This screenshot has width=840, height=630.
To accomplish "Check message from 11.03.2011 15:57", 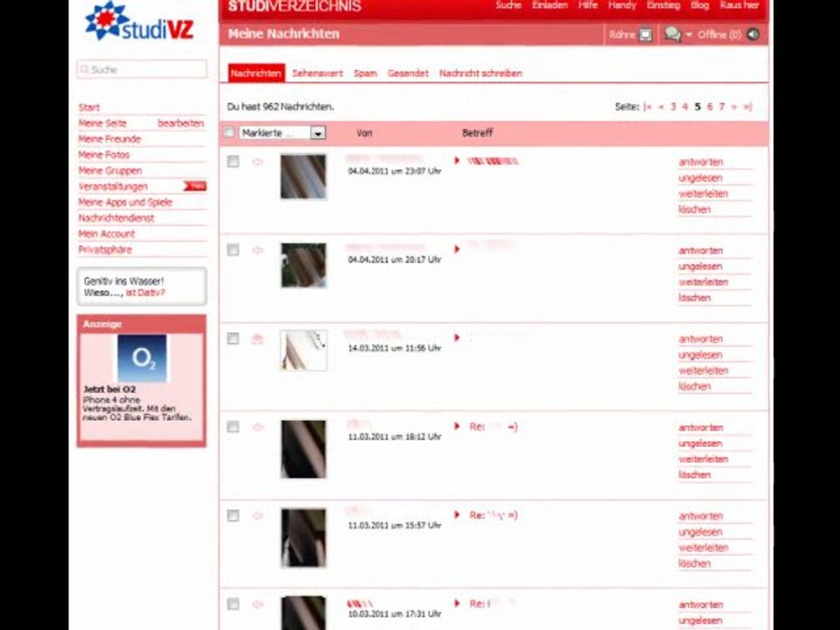I will pyautogui.click(x=233, y=515).
